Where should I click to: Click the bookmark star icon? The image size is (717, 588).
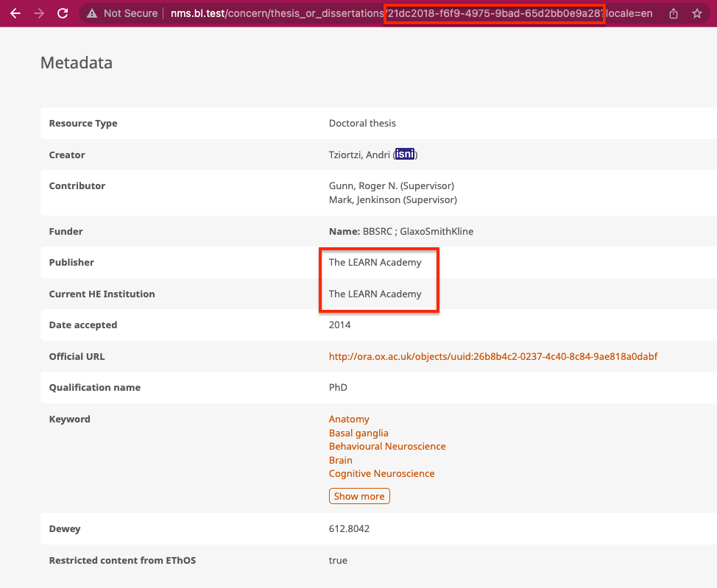[696, 13]
